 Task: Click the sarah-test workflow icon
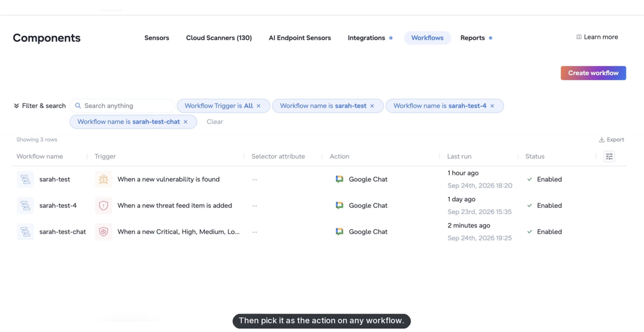point(25,179)
